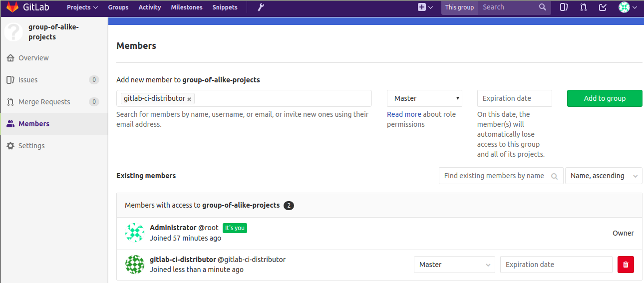Click the Settings gear icon in sidebar

pyautogui.click(x=10, y=146)
